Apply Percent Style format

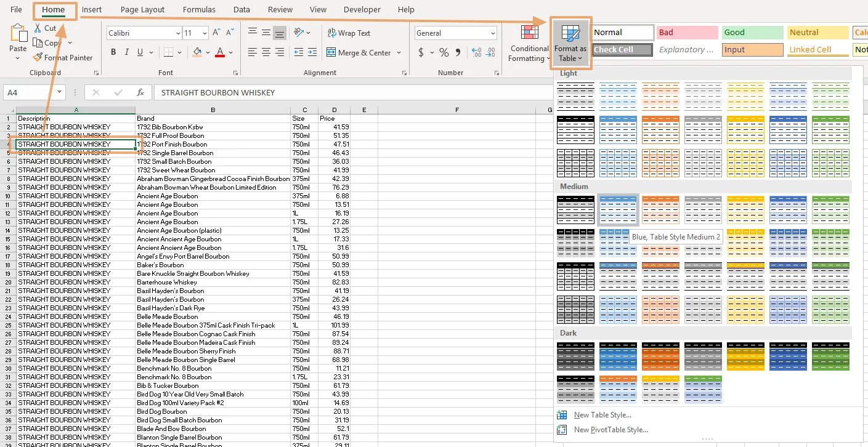click(444, 53)
